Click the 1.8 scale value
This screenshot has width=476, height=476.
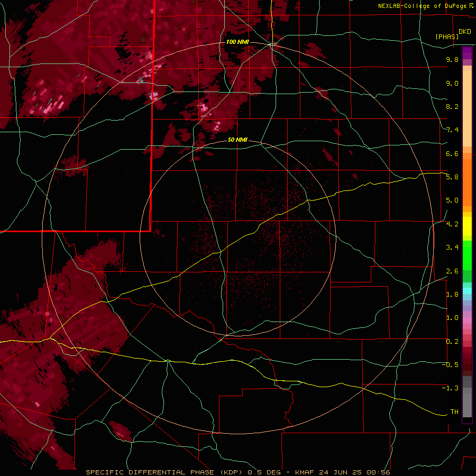click(x=452, y=295)
